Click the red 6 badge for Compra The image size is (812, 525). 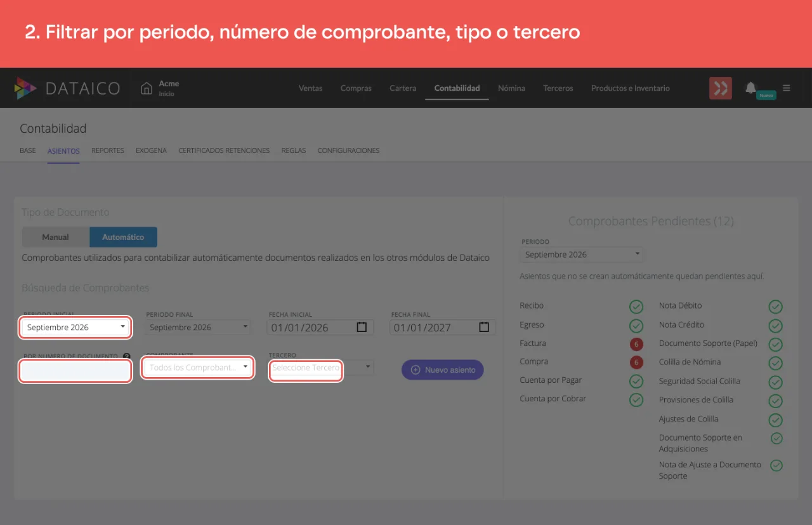[636, 362]
